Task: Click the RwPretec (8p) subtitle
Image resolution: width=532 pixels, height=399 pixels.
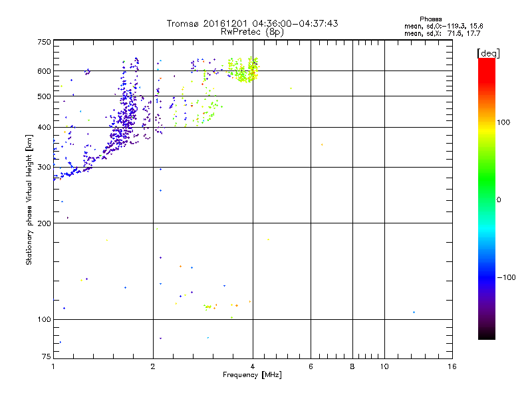Action: click(x=252, y=31)
